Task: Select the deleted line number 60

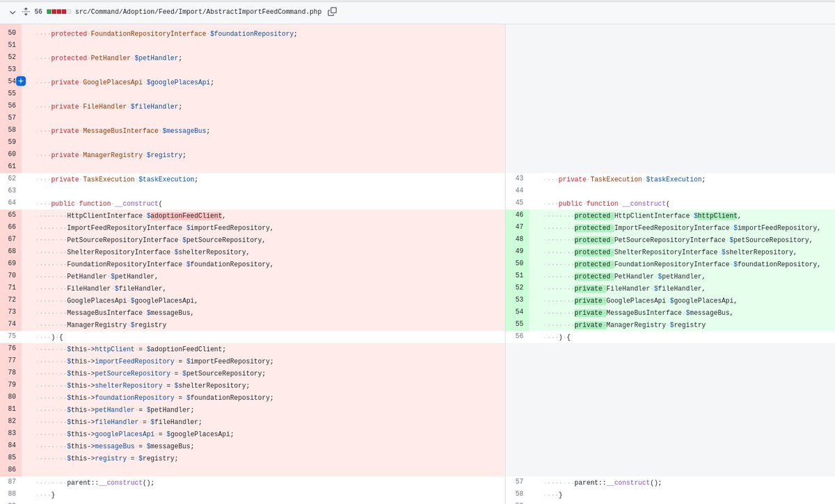Action: (11, 154)
